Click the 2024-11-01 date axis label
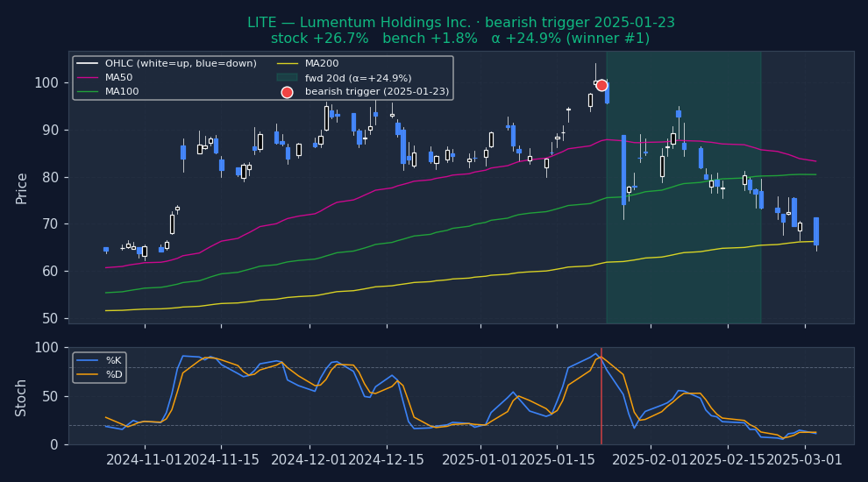Image resolution: width=868 pixels, height=482 pixels. 145,460
